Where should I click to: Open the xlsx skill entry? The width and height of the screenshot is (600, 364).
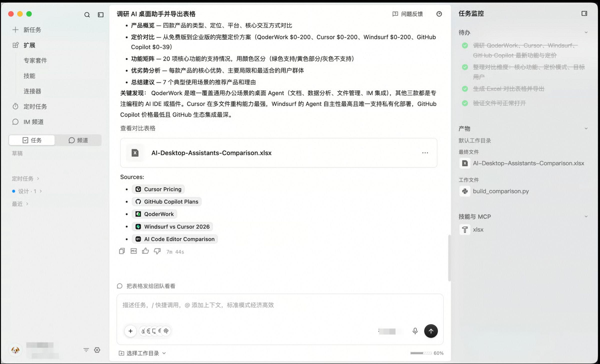472,230
